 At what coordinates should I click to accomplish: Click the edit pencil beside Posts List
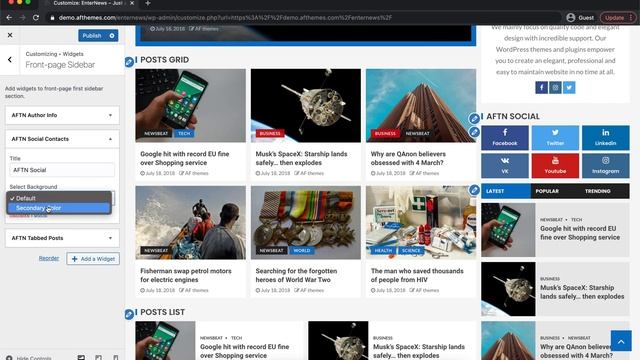point(129,314)
